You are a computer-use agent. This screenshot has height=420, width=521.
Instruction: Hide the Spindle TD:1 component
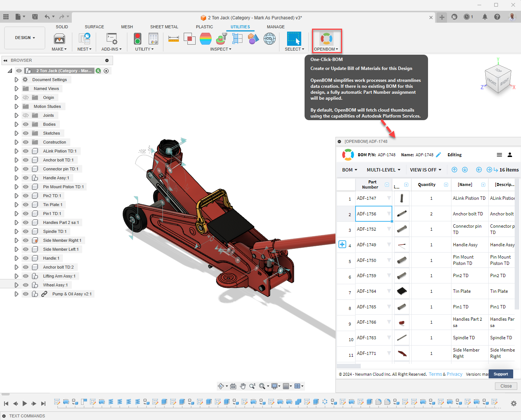pyautogui.click(x=26, y=231)
